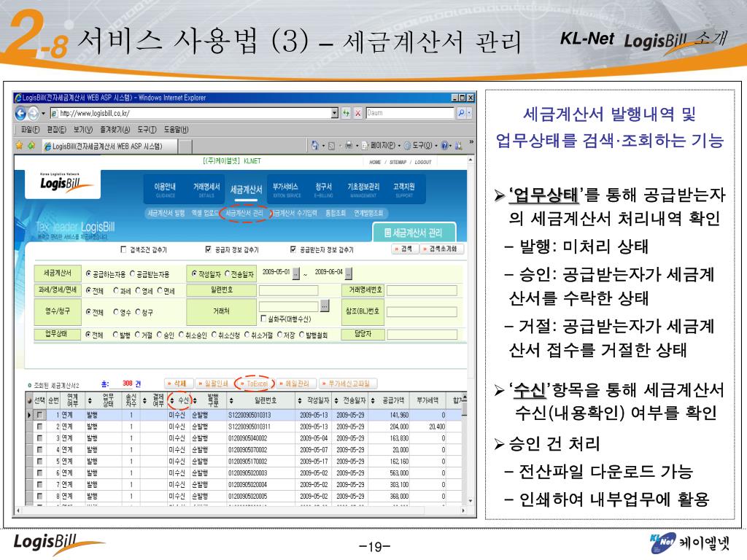Sort by 일련번호 column arrows

coord(231,401)
